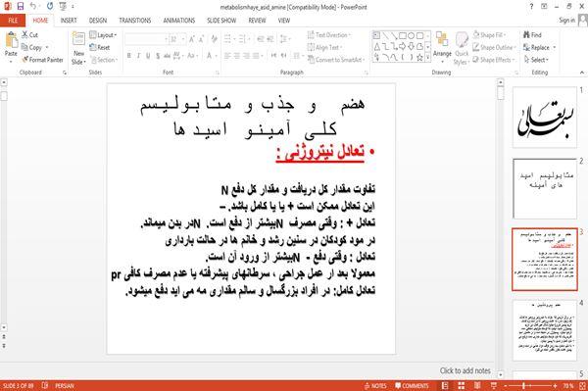Click NOTES button in status bar
This screenshot has width=588, height=391.
375,386
